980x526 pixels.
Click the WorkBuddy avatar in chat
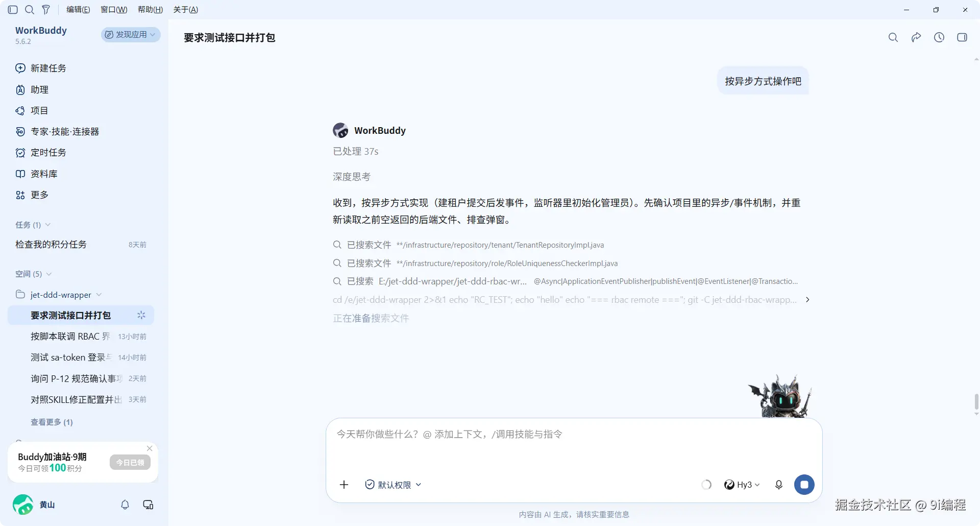340,130
